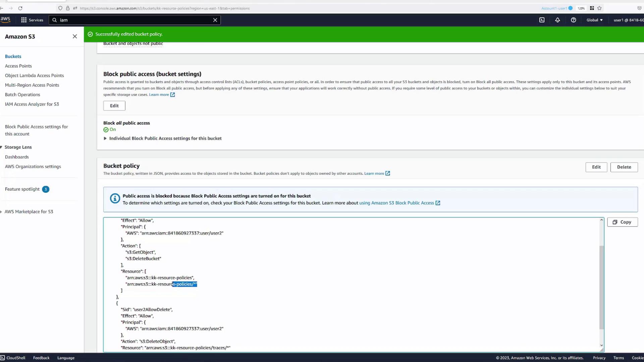Viewport: 644px width, 362px height.
Task: Delete the bucket policy
Action: (624, 167)
